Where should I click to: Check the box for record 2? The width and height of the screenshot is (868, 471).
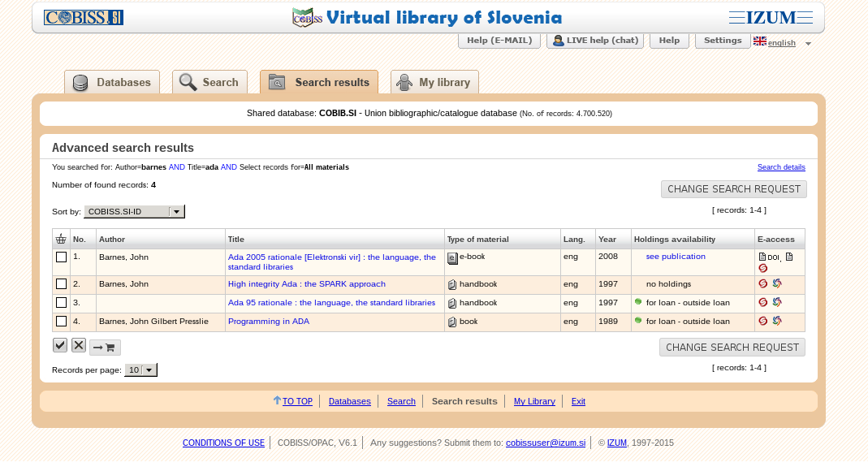pos(62,284)
